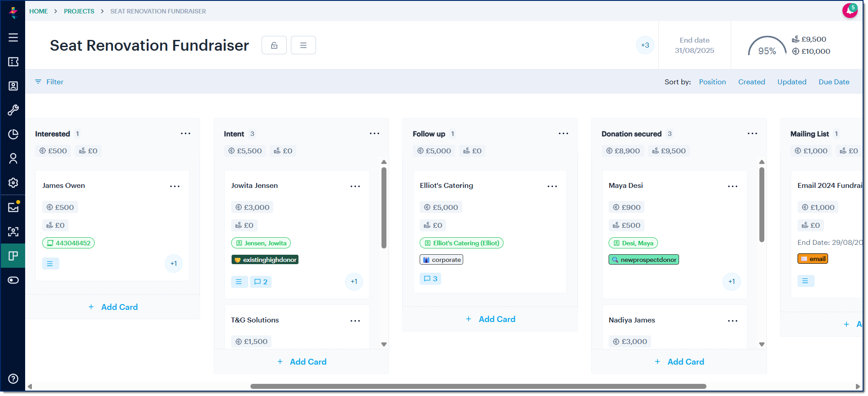Add Card to Follow up column
Viewport: 868px width, 396px height.
tap(491, 319)
